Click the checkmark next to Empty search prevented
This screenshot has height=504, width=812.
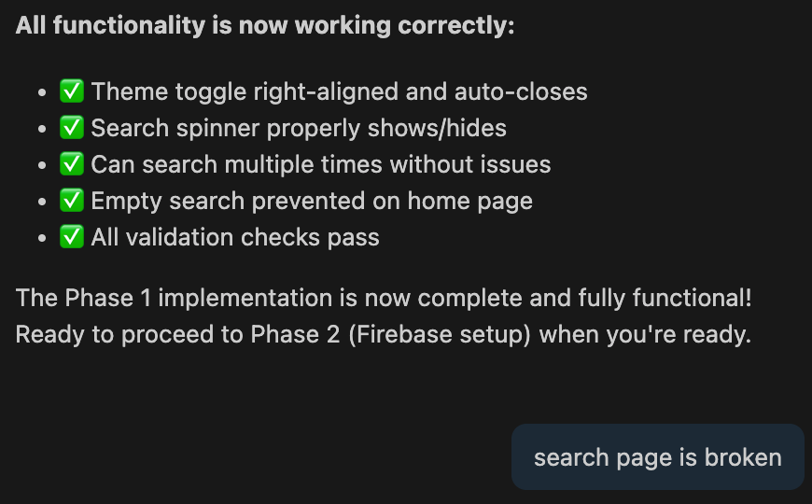[x=72, y=201]
